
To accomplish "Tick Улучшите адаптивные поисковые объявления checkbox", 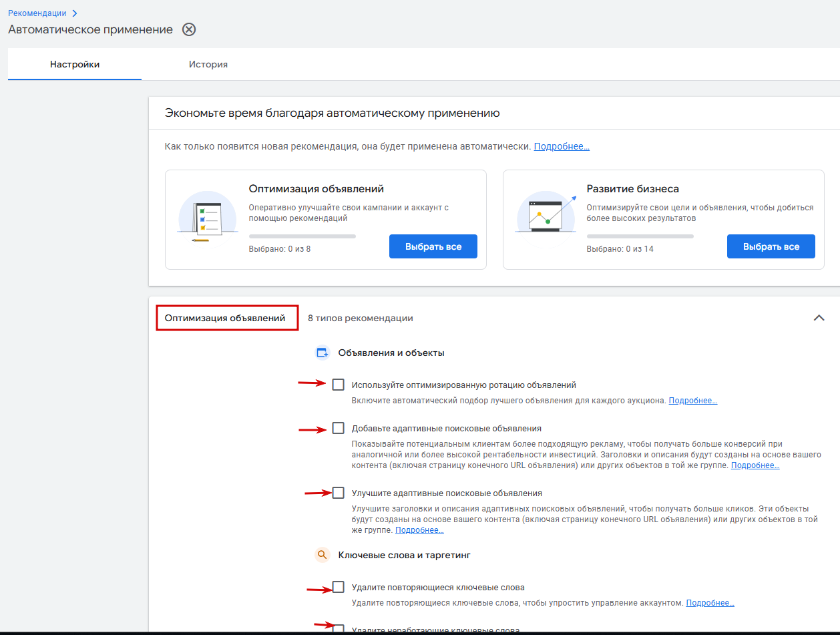I will pos(339,493).
